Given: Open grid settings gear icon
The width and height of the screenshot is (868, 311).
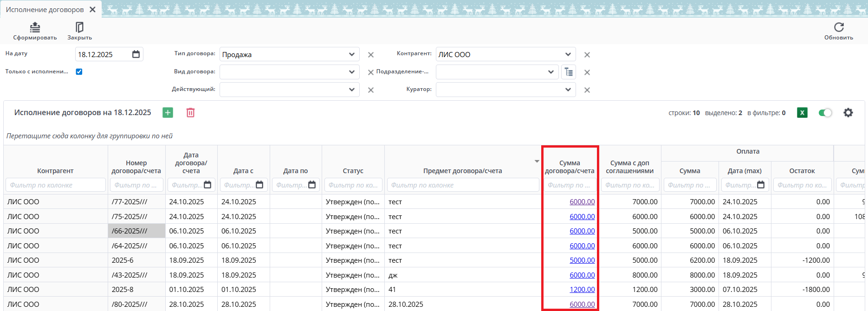Looking at the screenshot, I should pos(848,113).
